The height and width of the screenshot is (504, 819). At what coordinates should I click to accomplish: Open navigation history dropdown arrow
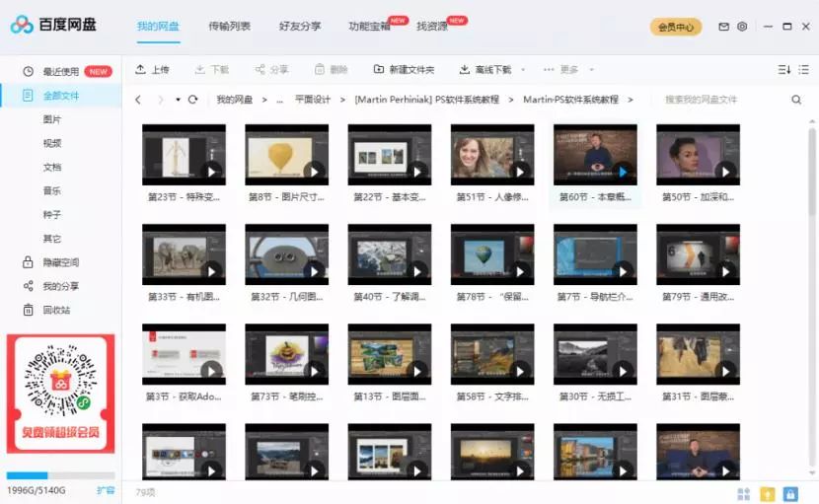tap(179, 100)
